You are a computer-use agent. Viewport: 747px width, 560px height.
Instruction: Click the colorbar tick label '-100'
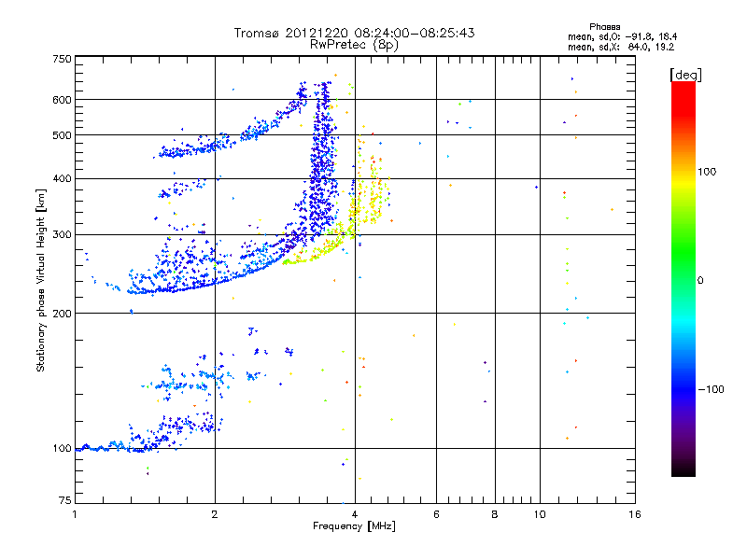click(711, 389)
